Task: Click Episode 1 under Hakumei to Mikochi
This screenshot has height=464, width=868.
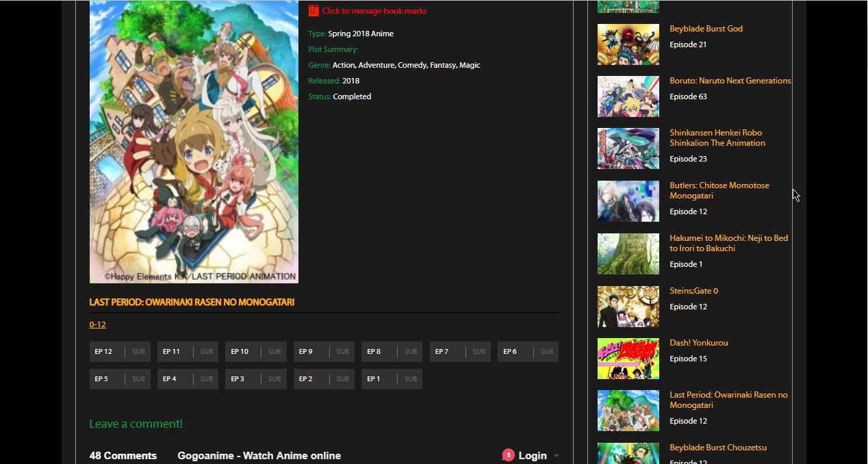Action: click(x=686, y=264)
